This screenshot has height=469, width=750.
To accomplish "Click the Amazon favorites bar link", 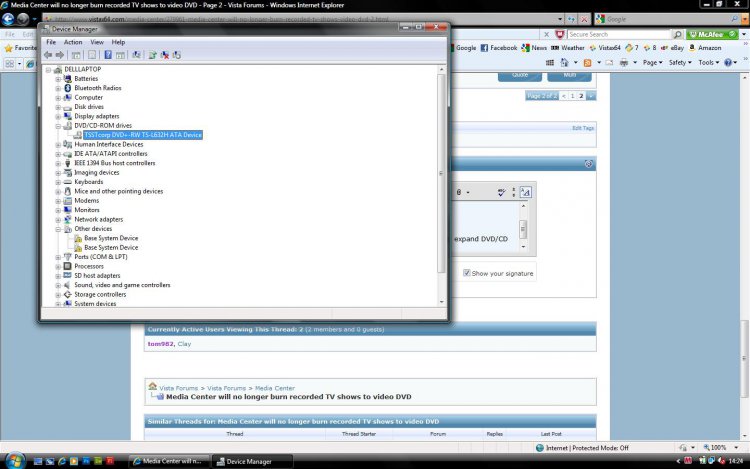I will (705, 48).
